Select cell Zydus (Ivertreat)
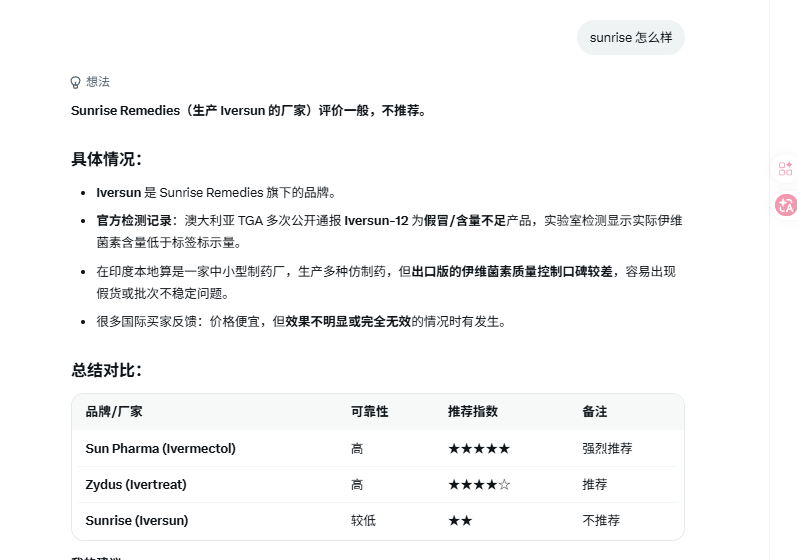 (136, 485)
